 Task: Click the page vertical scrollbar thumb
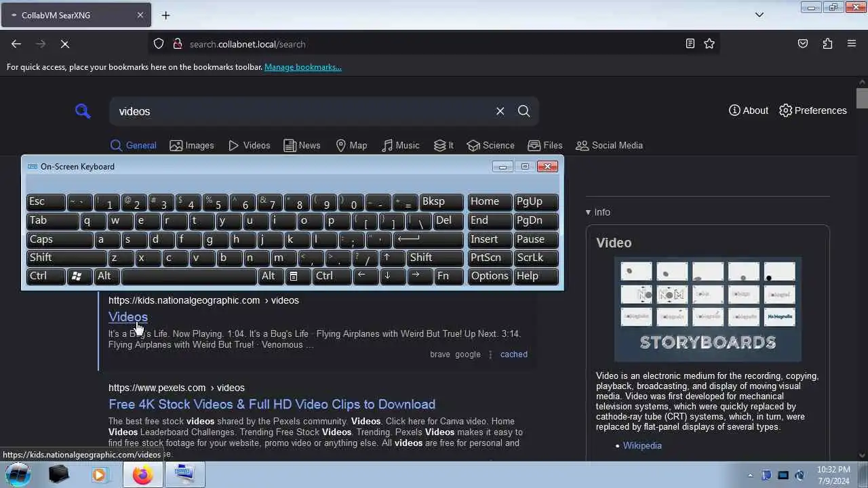[862, 98]
